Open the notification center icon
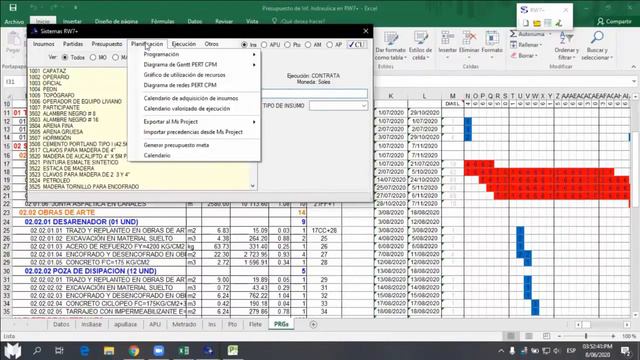Image resolution: width=640 pixels, height=360 pixels. coord(626,351)
